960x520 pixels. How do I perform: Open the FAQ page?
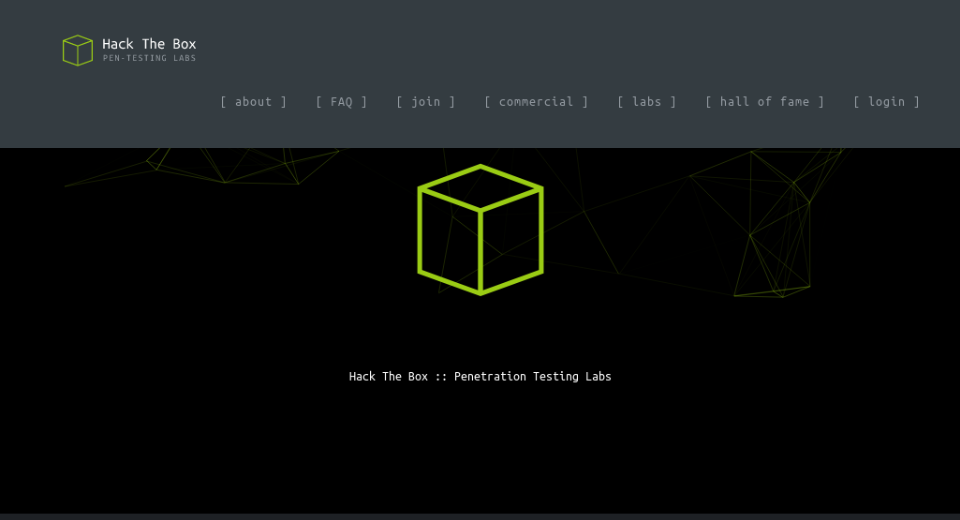coord(341,102)
